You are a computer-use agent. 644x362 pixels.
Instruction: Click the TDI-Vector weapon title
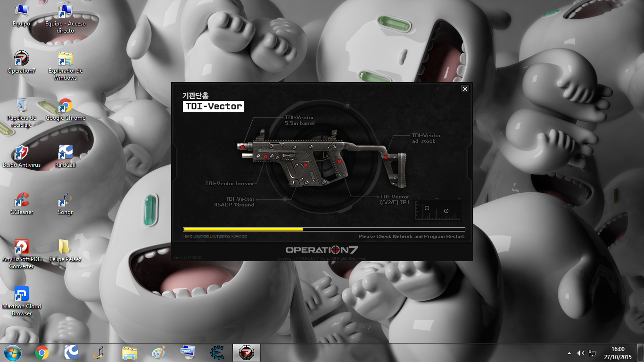(214, 106)
